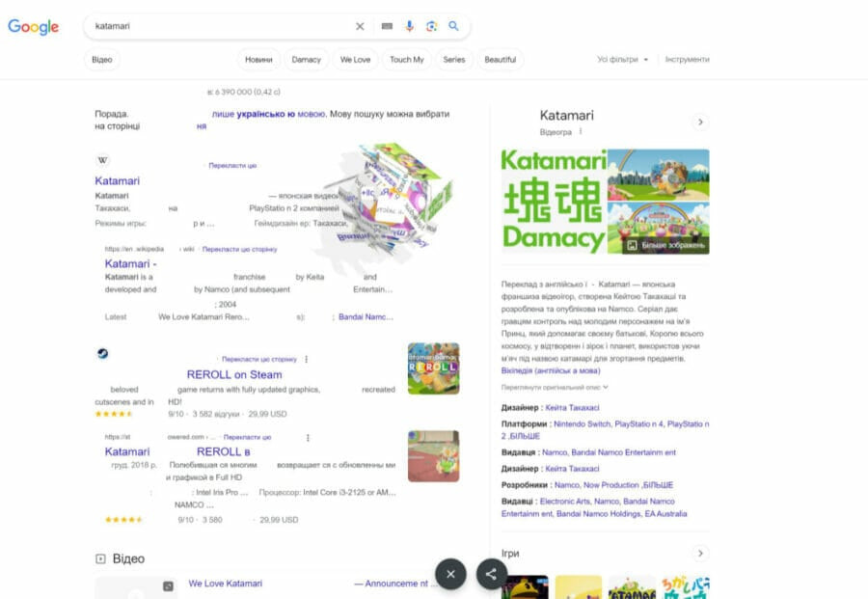This screenshot has height=599, width=868.
Task: Click the magnifier search icon
Action: pos(453,26)
